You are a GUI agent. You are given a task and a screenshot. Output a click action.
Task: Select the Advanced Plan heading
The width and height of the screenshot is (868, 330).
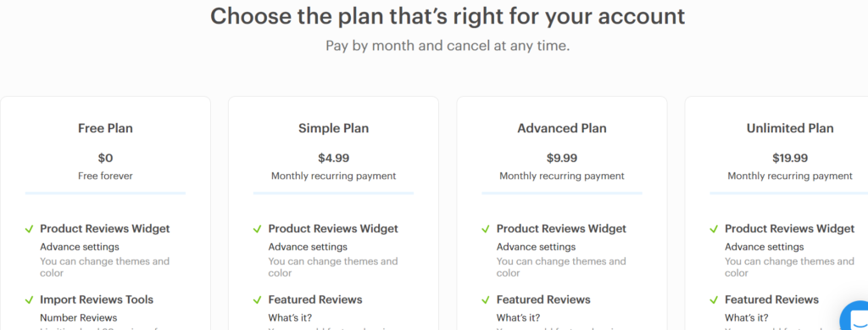point(562,128)
